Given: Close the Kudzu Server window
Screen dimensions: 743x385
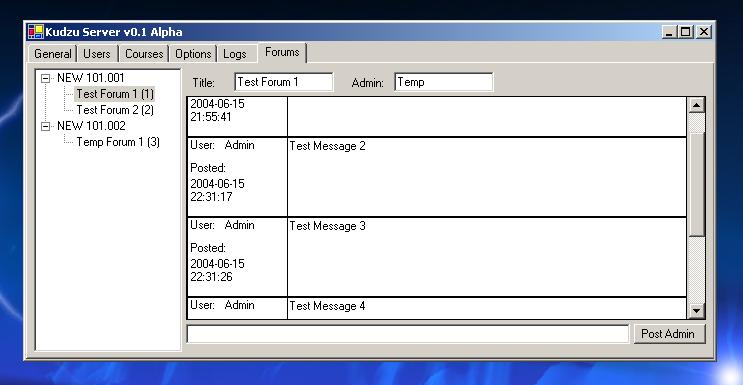Looking at the screenshot, I should tap(704, 32).
